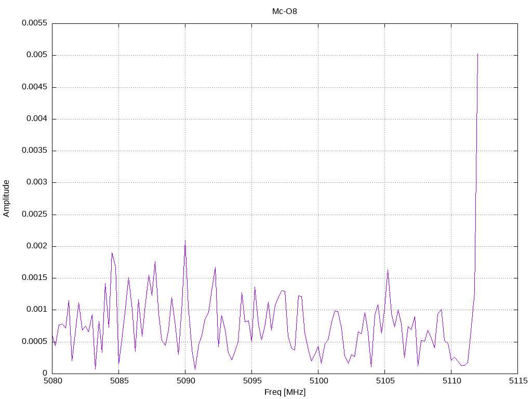Click the 0 y-axis tick label
The width and height of the screenshot is (532, 399).
45,374
